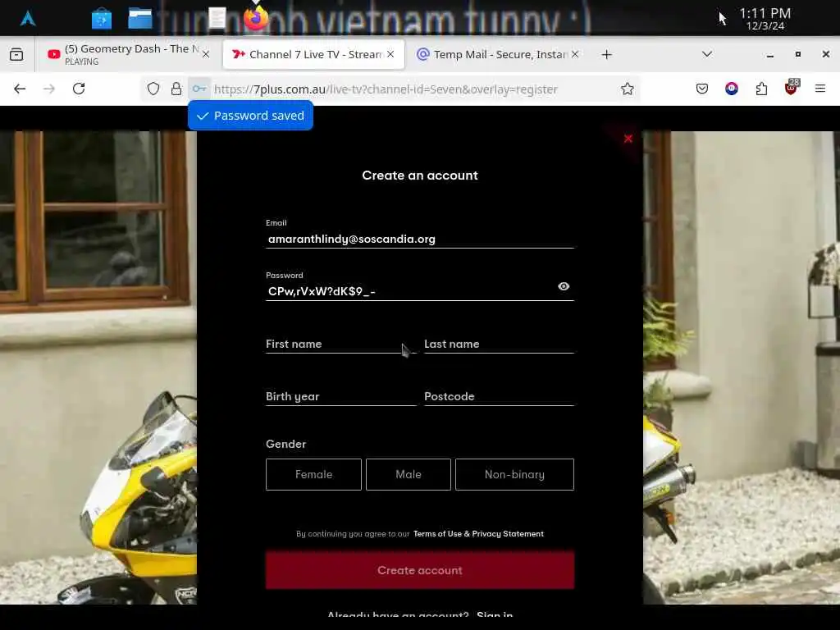Screen dimensions: 840x630
Task: Close the Channel 7 Live TV tab
Action: pos(390,54)
